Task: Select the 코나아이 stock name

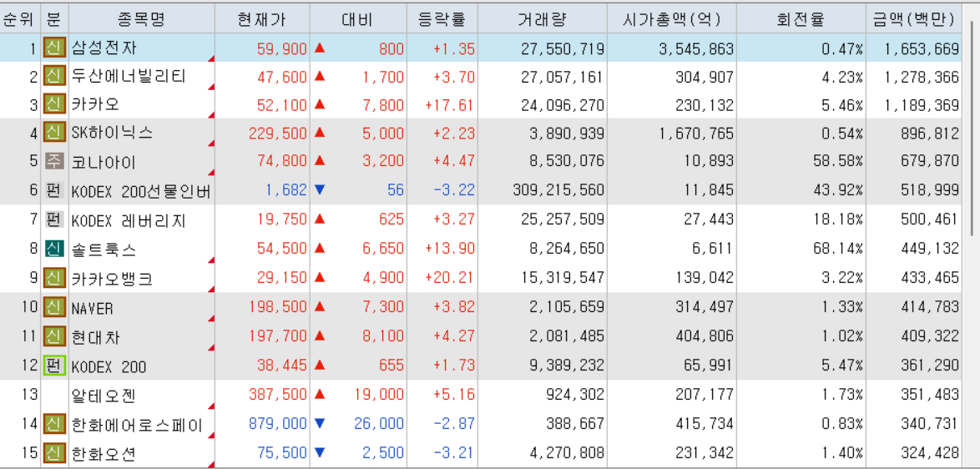Action: pyautogui.click(x=104, y=163)
